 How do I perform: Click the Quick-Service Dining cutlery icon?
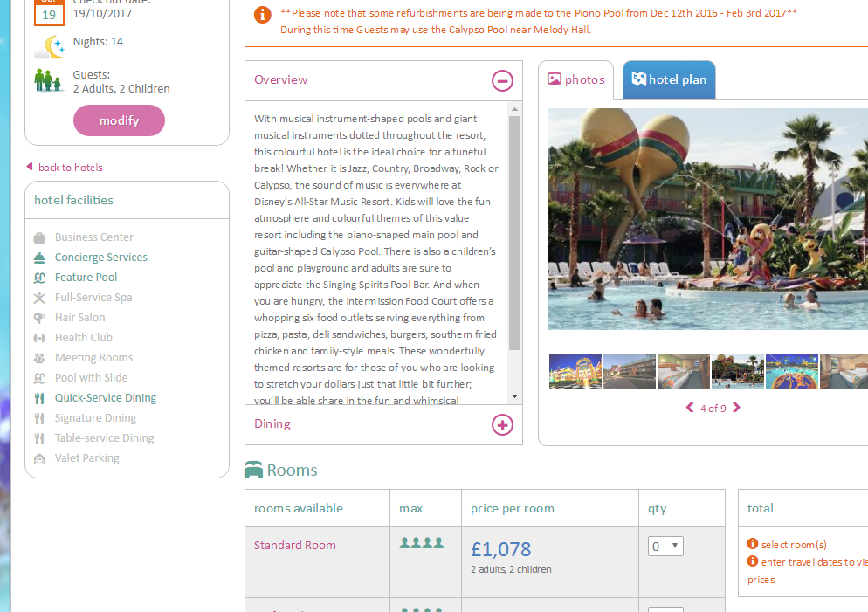(x=39, y=398)
